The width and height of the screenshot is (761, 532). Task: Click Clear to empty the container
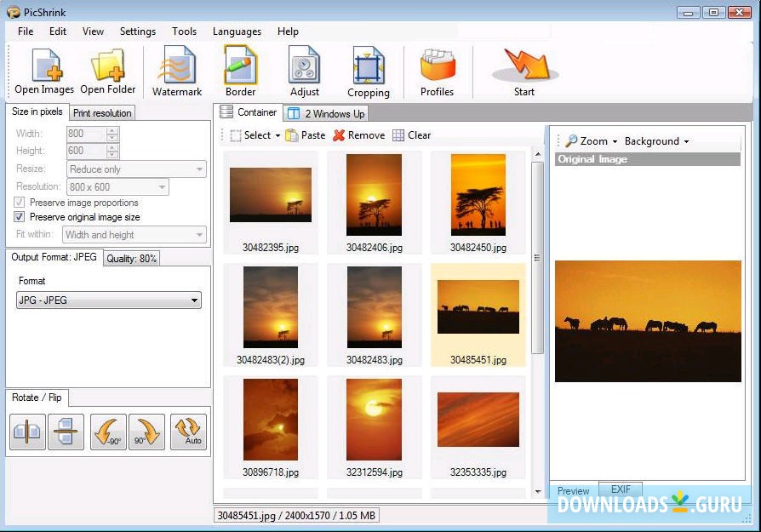click(412, 134)
